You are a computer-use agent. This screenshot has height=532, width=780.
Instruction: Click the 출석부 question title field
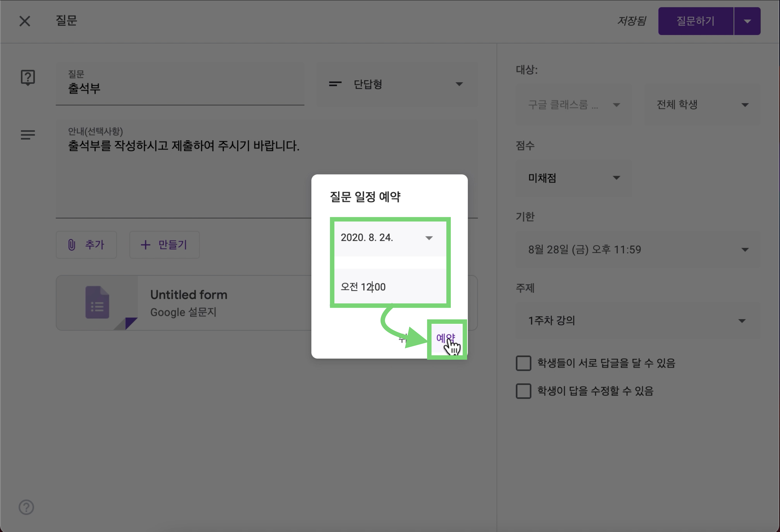pos(180,88)
